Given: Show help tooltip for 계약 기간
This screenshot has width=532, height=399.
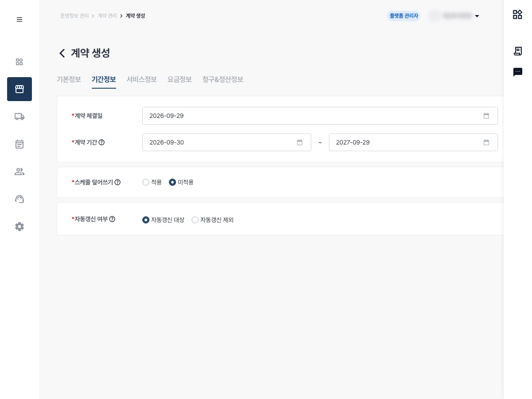Looking at the screenshot, I should (x=102, y=142).
